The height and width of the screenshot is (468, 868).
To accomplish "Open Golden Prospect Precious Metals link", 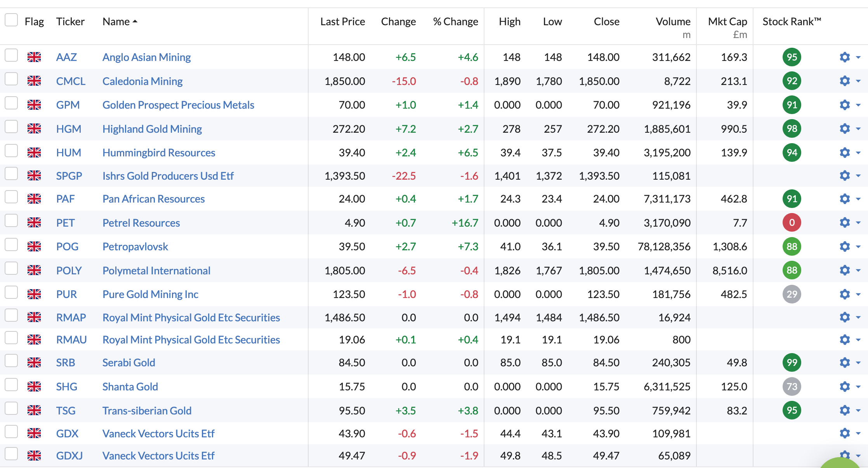I will [x=178, y=105].
